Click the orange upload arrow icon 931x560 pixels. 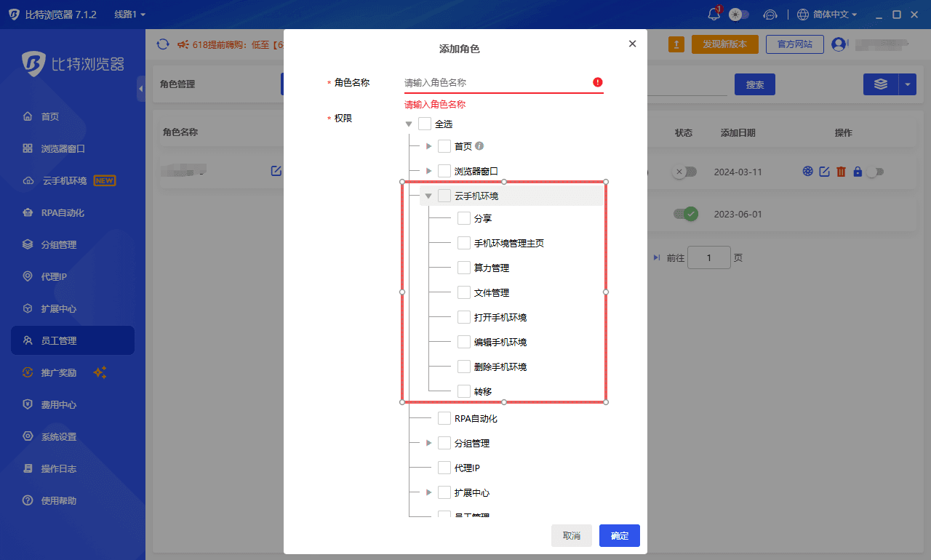coord(676,44)
